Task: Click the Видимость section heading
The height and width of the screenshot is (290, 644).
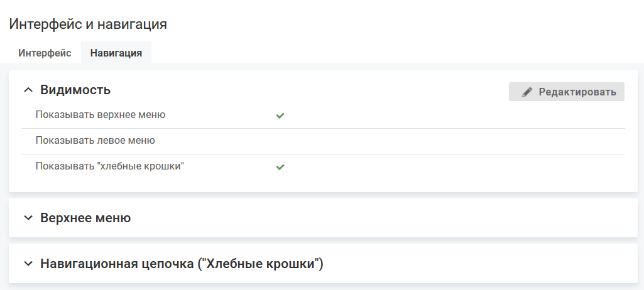Action: [75, 90]
